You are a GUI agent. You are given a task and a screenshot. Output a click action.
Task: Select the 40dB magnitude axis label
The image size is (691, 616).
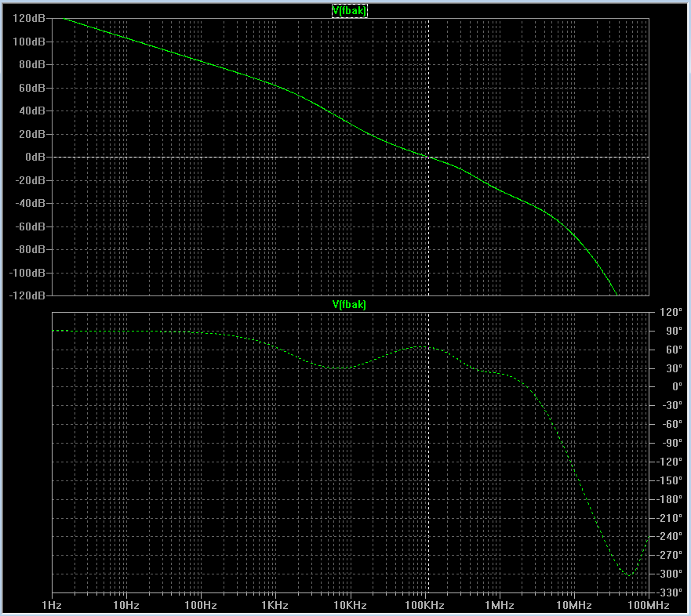click(31, 111)
